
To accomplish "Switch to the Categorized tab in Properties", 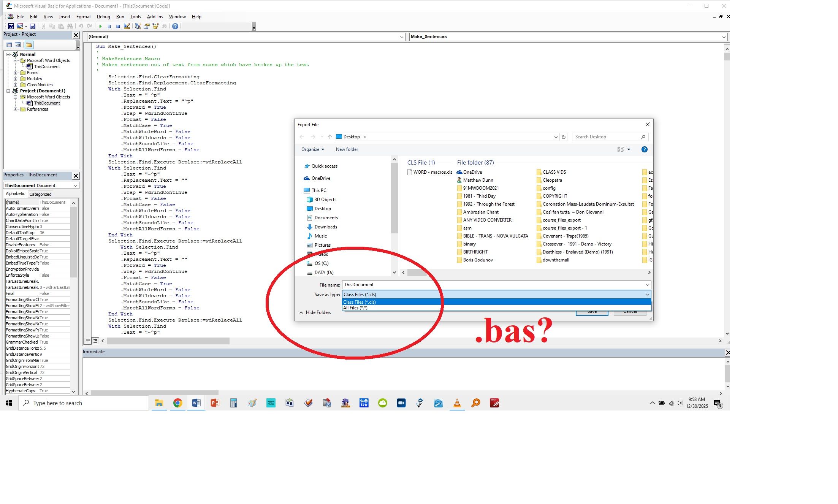I will pos(40,193).
